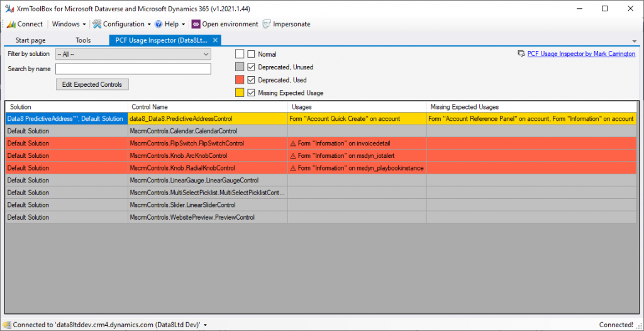
Task: Click the Open environment icon
Action: (x=196, y=24)
